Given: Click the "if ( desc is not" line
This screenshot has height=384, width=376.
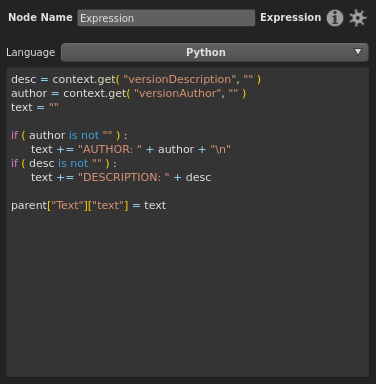Looking at the screenshot, I should (64, 164).
